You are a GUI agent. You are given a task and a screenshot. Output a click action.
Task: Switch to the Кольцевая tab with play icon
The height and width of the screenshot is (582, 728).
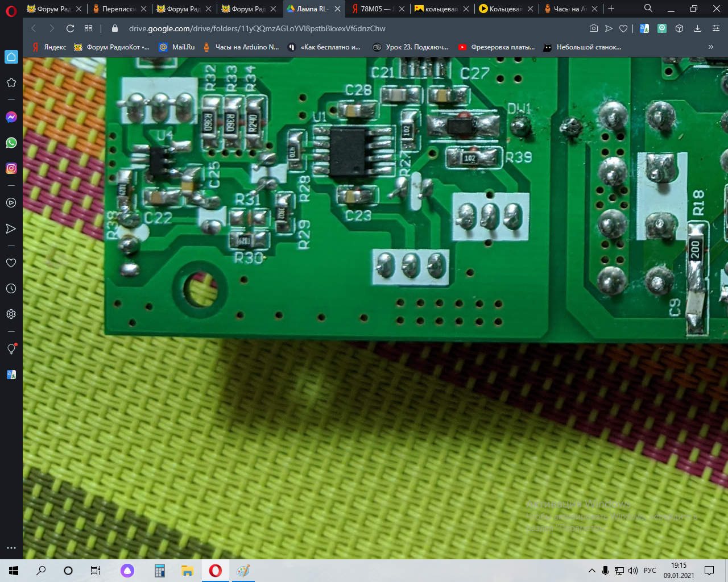(507, 9)
